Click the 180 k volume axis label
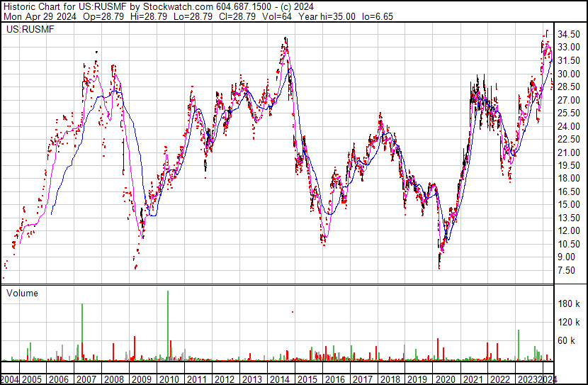 pyautogui.click(x=570, y=303)
